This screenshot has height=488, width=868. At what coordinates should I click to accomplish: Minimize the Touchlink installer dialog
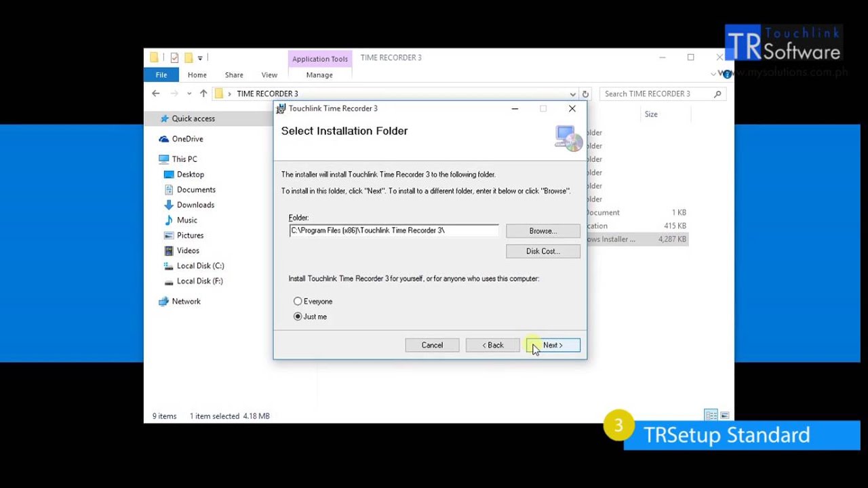(515, 108)
